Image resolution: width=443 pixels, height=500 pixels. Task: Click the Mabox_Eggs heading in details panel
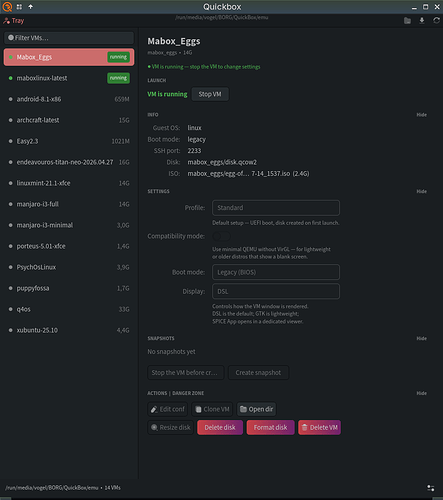click(174, 41)
